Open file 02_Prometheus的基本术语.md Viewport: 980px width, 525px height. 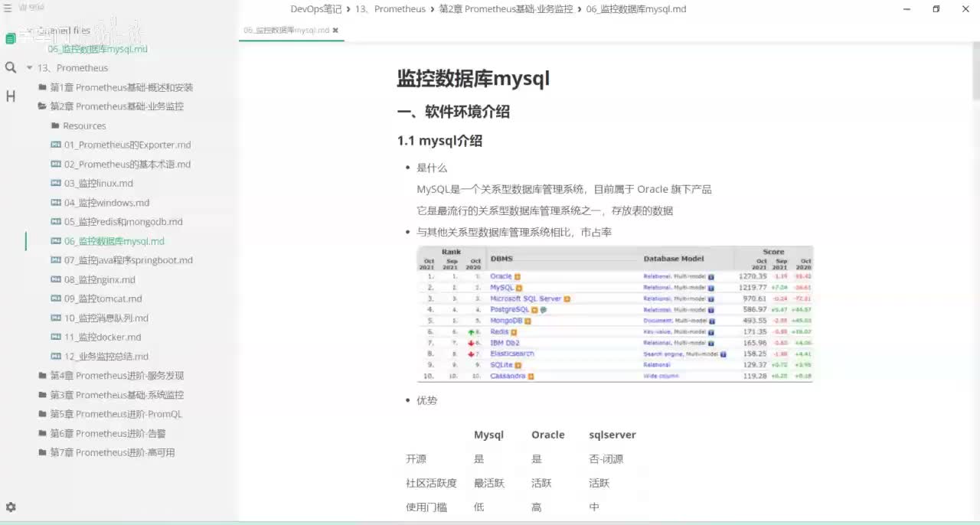click(x=128, y=164)
